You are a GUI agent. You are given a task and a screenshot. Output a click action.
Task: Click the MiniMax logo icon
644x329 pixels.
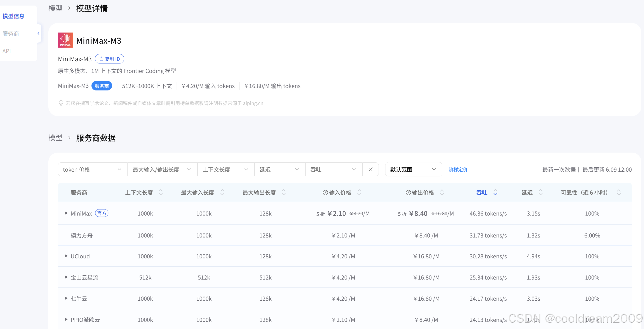(65, 40)
